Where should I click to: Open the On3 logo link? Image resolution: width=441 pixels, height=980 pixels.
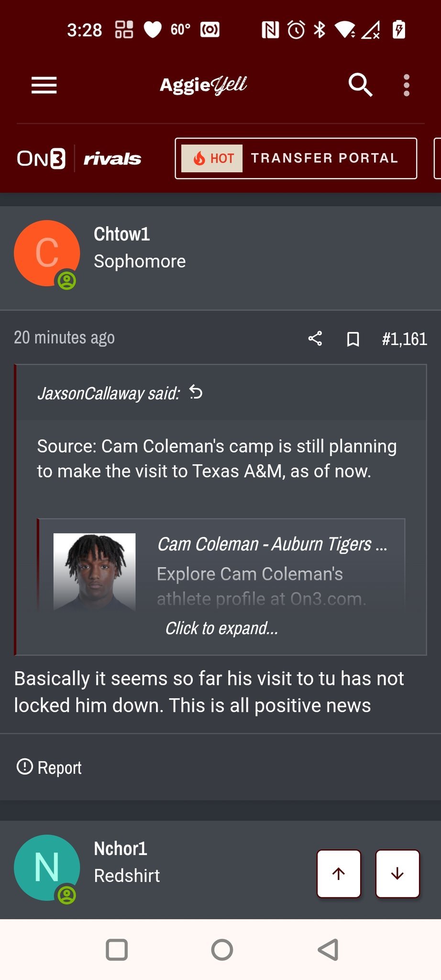pyautogui.click(x=41, y=159)
